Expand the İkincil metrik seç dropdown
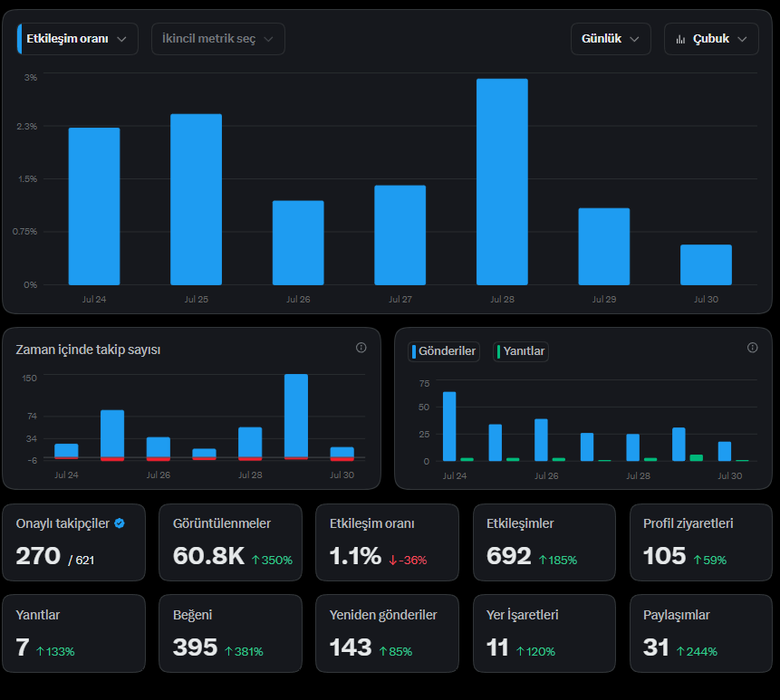Image resolution: width=780 pixels, height=700 pixels. tap(218, 39)
